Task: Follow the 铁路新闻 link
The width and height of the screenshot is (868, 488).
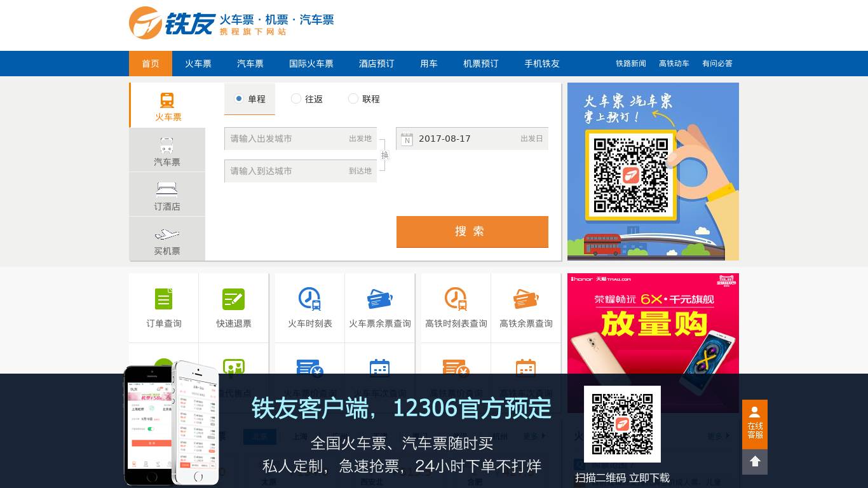Action: pos(631,64)
